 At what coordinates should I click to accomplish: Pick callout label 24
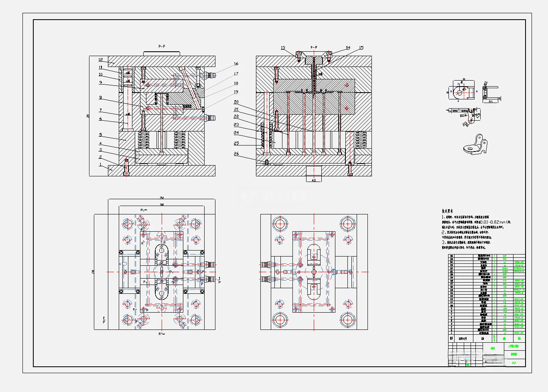click(x=236, y=132)
